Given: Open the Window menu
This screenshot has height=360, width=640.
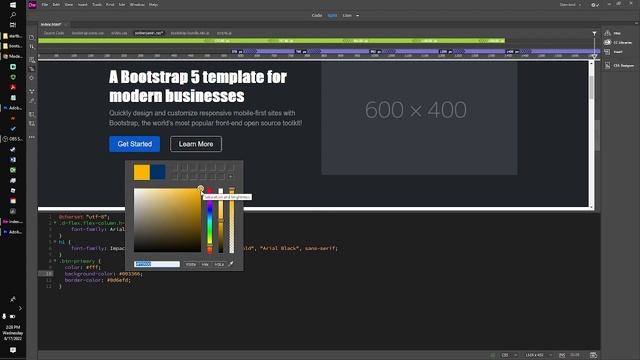Looking at the screenshot, I should (x=137, y=5).
